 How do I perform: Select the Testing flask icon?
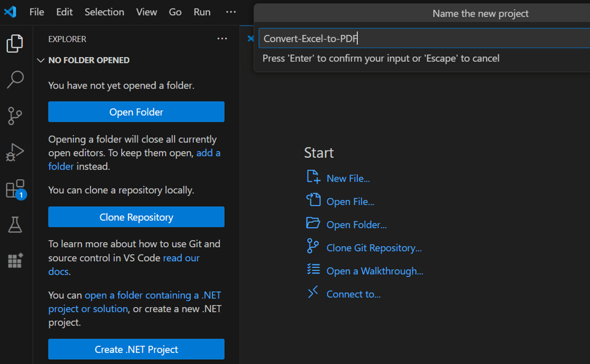point(15,225)
